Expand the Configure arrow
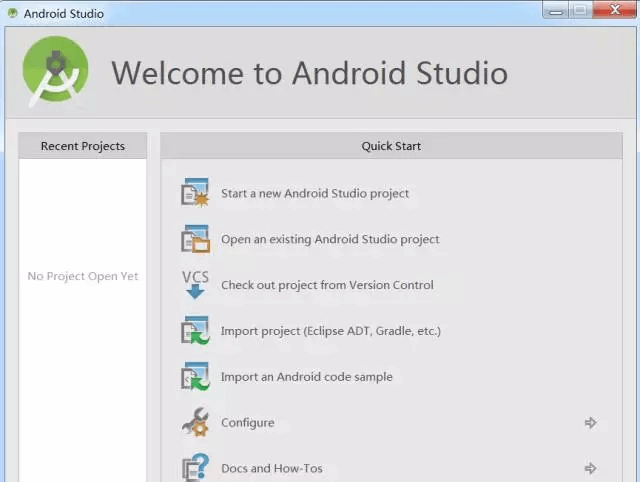640x482 pixels. click(591, 422)
